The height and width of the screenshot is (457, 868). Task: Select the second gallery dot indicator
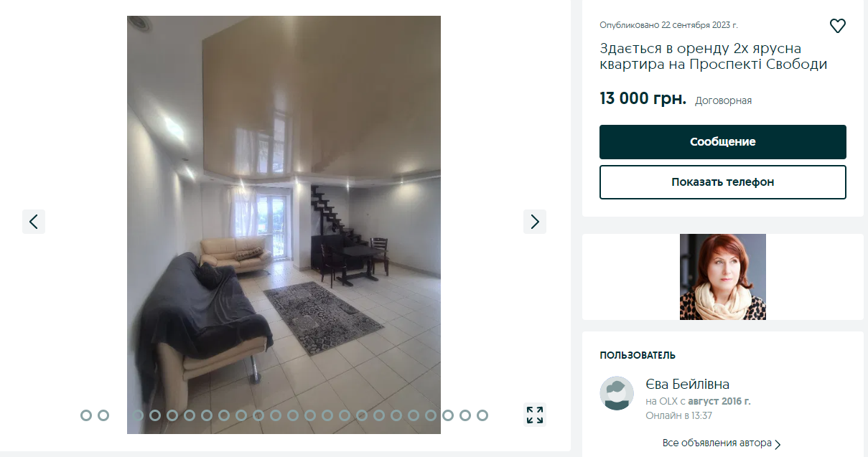[x=103, y=415]
